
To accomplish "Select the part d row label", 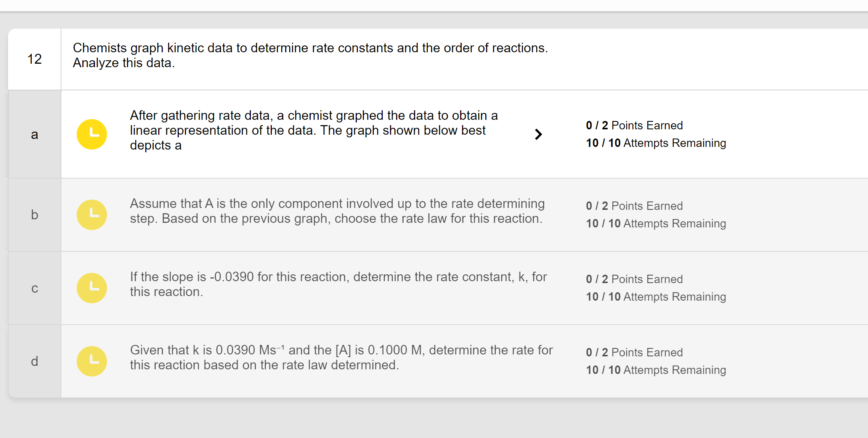I will point(34,361).
